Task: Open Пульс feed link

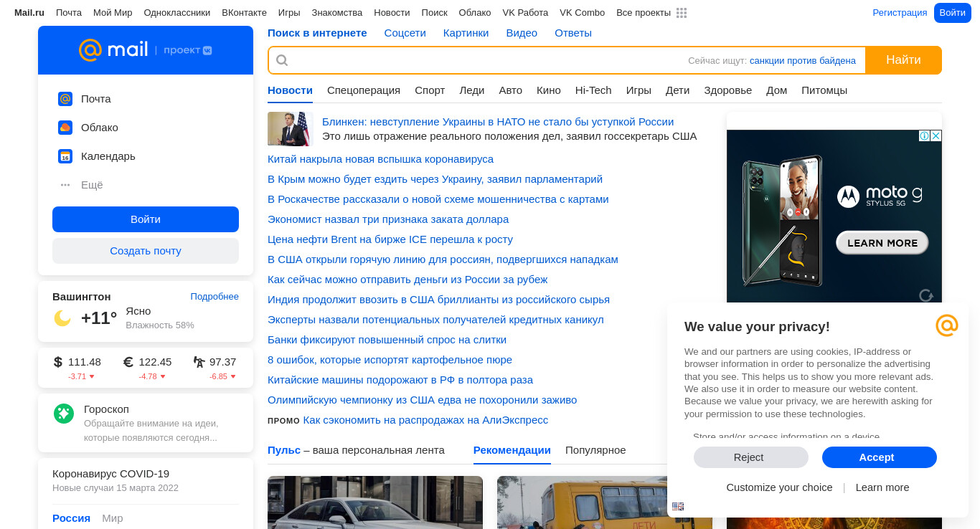Action: [x=284, y=450]
